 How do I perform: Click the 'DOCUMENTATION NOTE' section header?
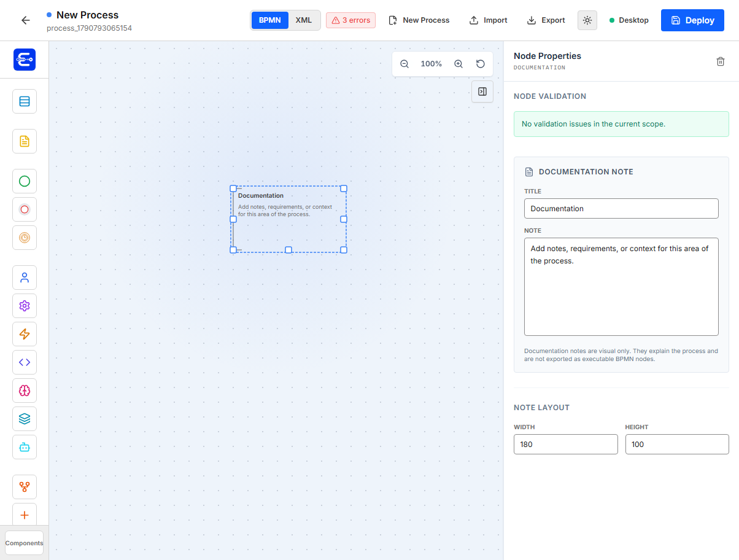click(x=586, y=172)
